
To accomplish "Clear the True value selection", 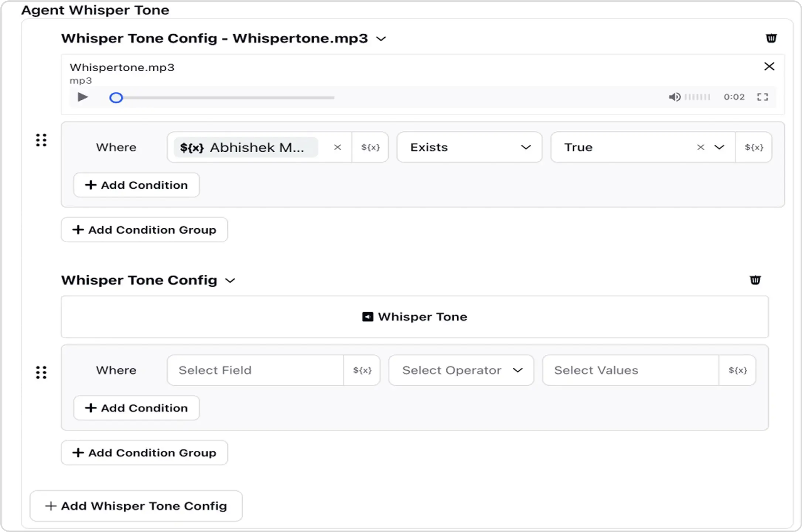I will click(700, 147).
